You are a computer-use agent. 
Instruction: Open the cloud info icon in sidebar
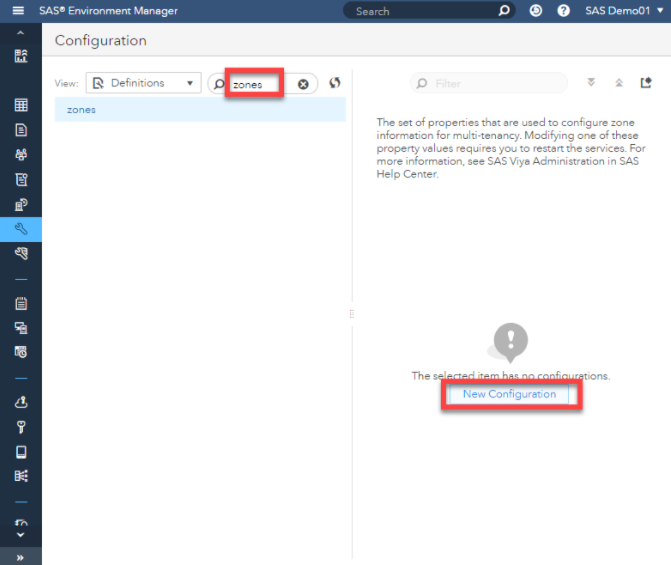tap(21, 402)
